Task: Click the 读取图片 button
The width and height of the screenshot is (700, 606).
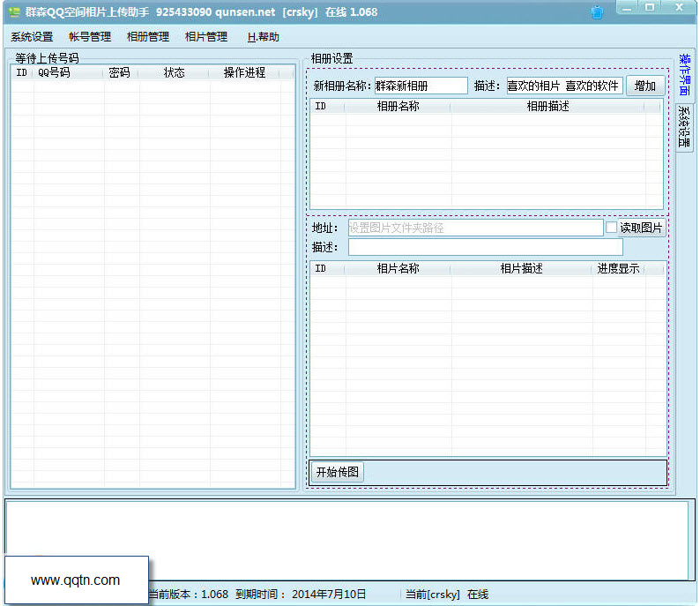Action: click(641, 228)
